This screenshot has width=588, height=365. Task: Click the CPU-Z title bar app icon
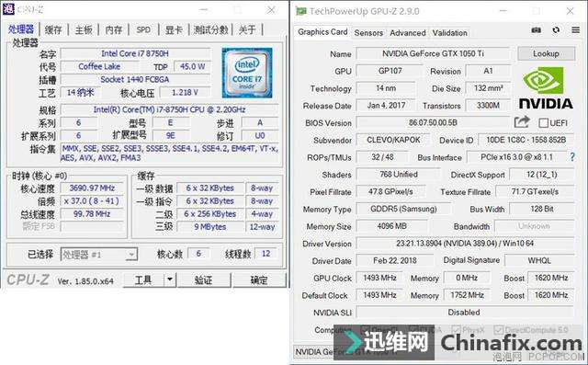click(8, 9)
